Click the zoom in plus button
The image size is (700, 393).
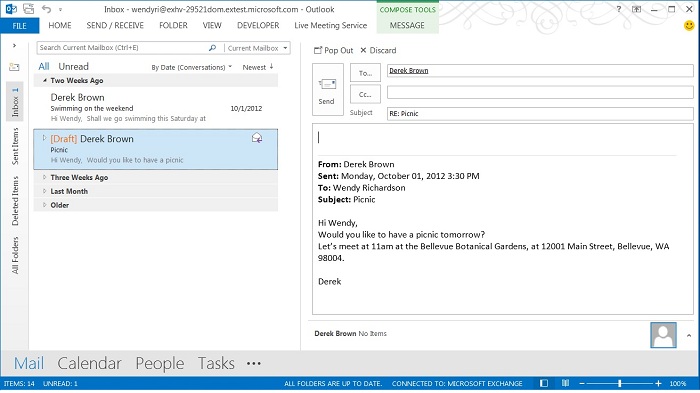click(658, 384)
